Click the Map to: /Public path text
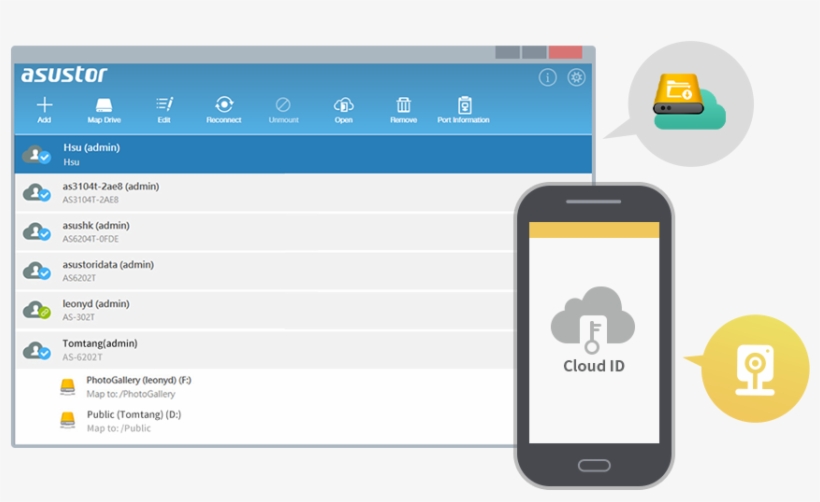The height and width of the screenshot is (502, 820). (x=119, y=428)
